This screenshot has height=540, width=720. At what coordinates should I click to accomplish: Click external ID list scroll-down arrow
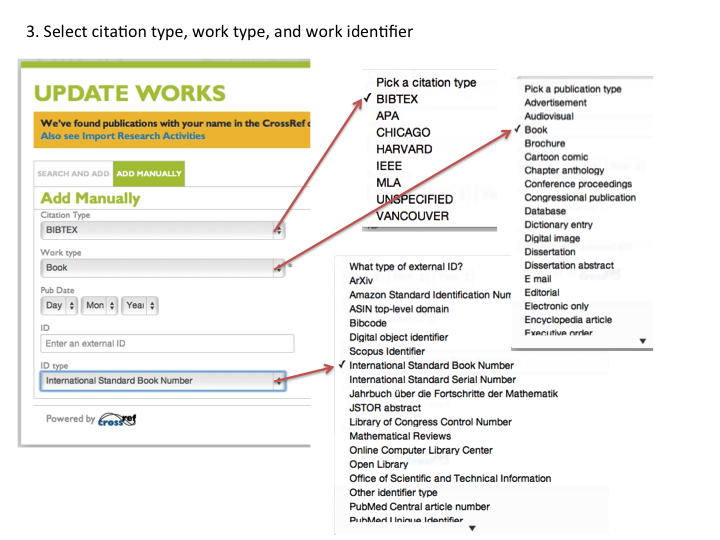(472, 528)
